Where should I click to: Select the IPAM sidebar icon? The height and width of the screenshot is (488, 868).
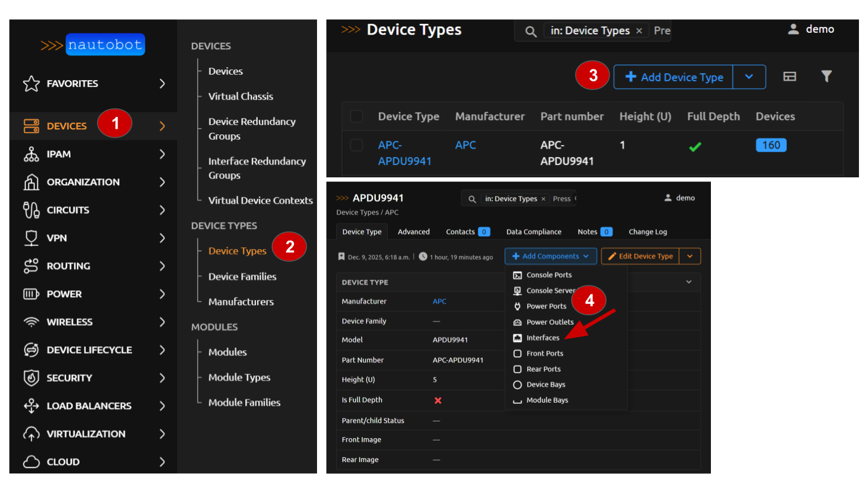tap(32, 154)
